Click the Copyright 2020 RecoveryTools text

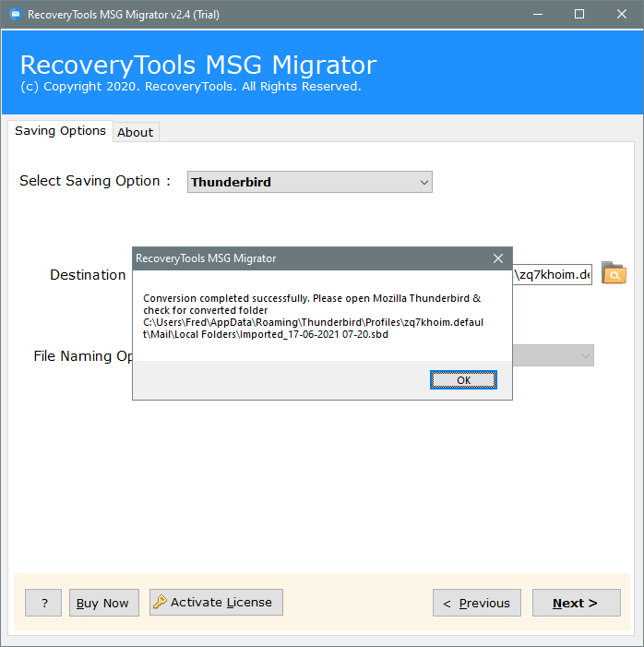tap(191, 87)
